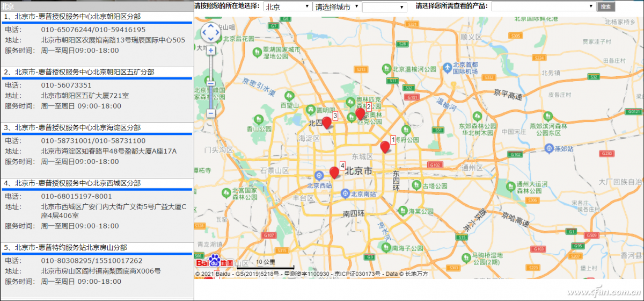Click the 北京 header of results list

tap(97, 6)
